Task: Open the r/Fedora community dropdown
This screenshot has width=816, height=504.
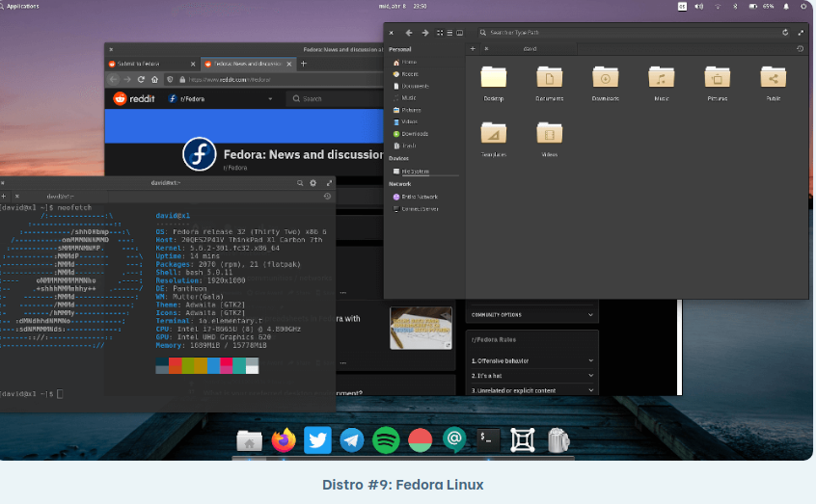Action: point(270,98)
